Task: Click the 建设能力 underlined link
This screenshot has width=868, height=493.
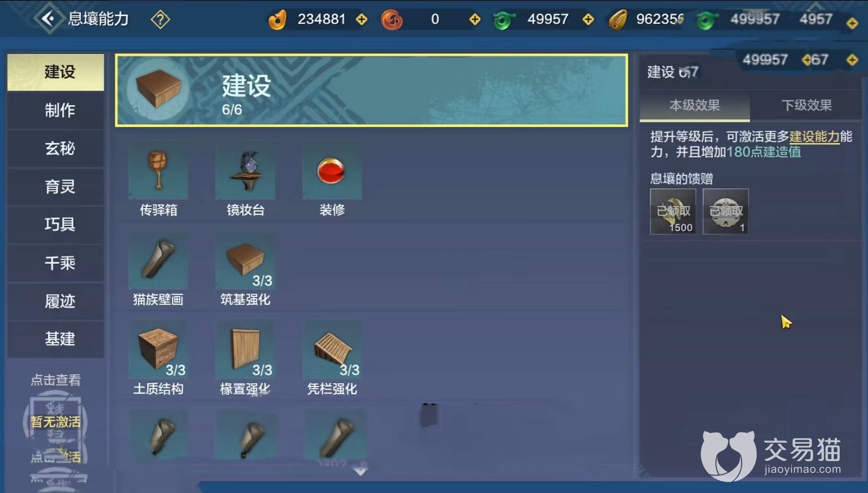Action: coord(814,136)
